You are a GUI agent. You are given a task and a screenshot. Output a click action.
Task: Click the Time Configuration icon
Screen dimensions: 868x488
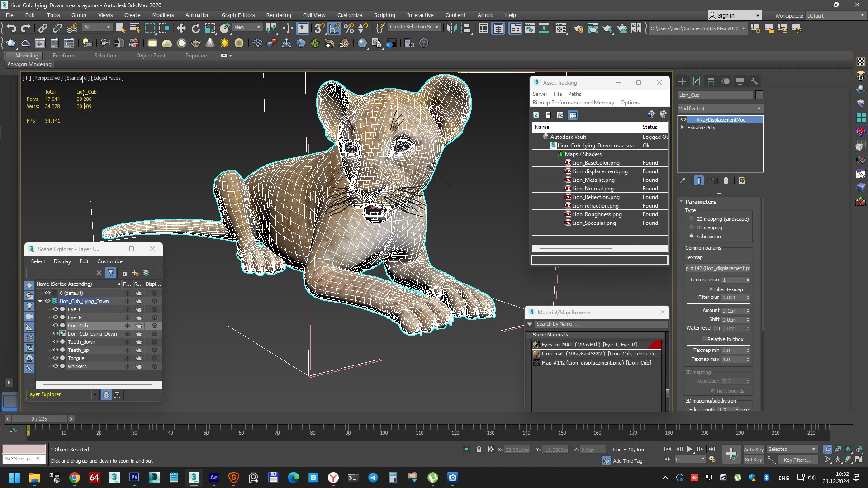[x=712, y=459]
